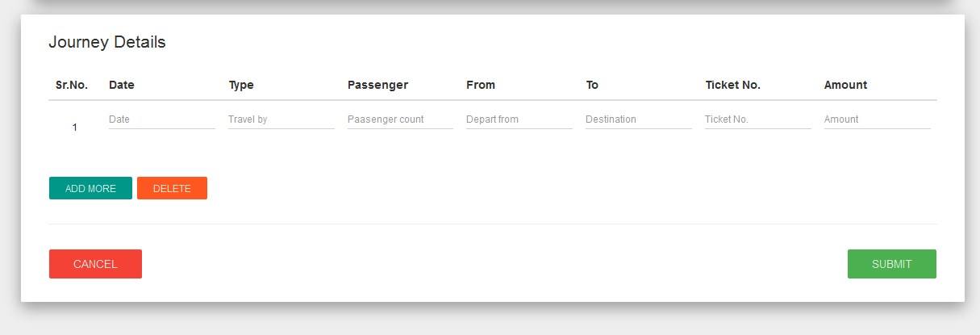Click the Date column header
The height and width of the screenshot is (335, 980).
(x=122, y=85)
